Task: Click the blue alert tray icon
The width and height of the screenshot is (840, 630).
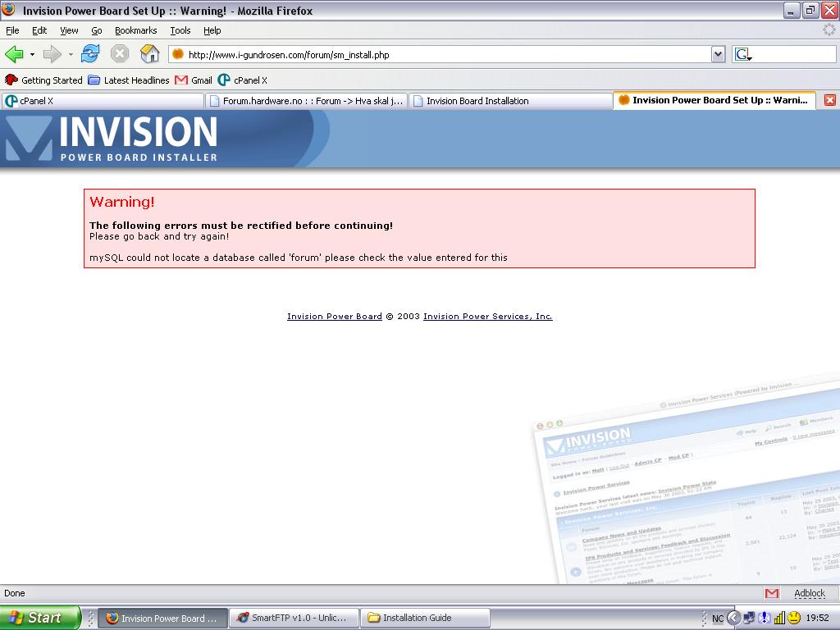Action: tap(765, 619)
